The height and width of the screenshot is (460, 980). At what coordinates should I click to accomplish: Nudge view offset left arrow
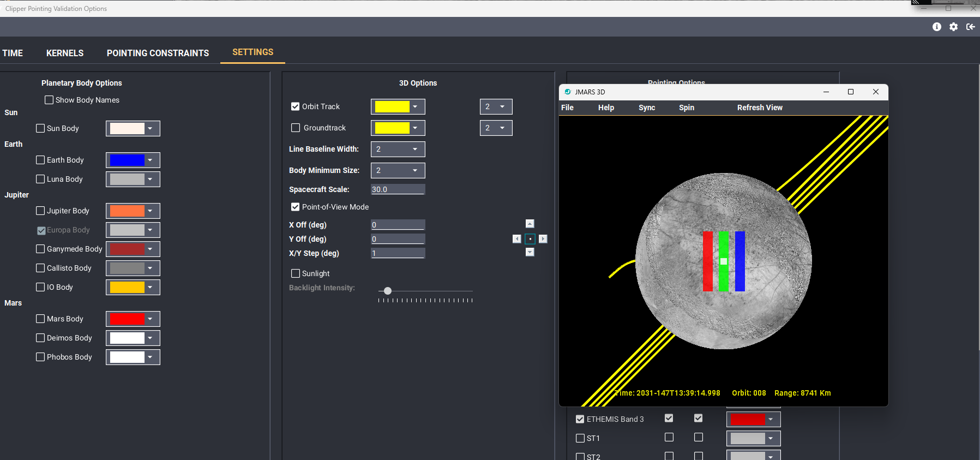coord(517,239)
